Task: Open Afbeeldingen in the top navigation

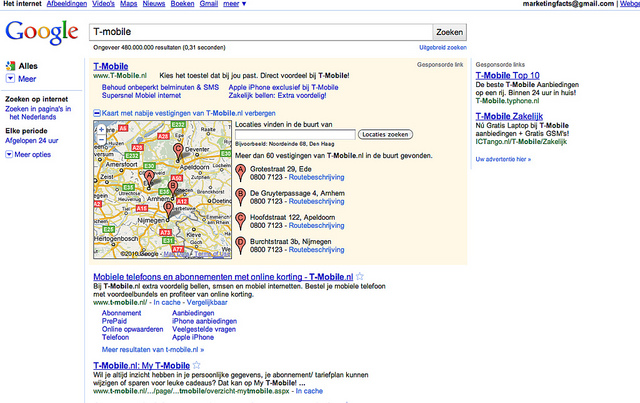Action: coord(67,4)
